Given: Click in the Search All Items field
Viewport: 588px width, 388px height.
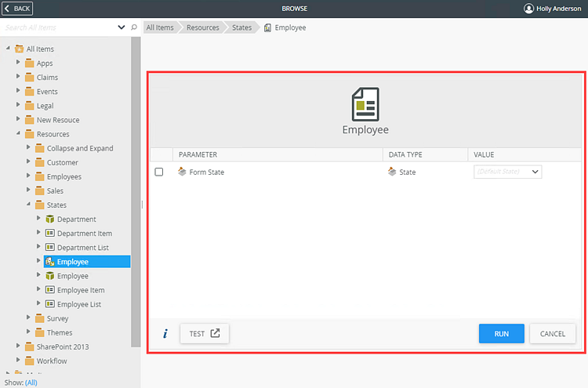Looking at the screenshot, I should 59,27.
